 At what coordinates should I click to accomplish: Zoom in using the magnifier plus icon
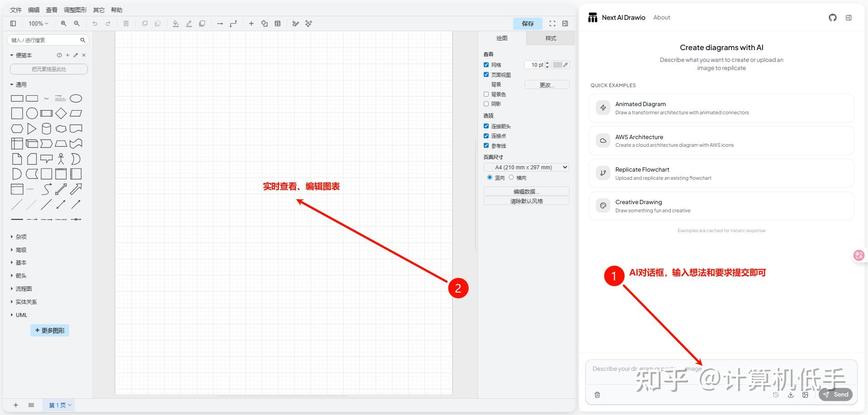tap(64, 23)
